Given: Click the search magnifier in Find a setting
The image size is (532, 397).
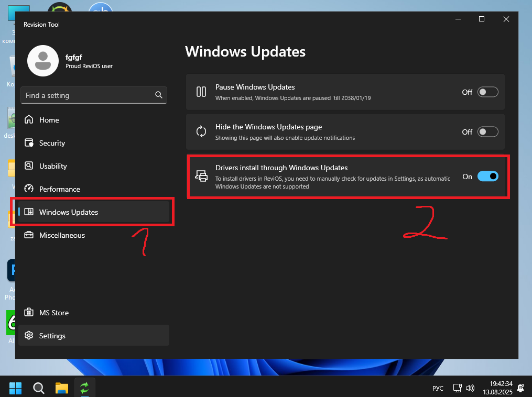Looking at the screenshot, I should tap(158, 95).
